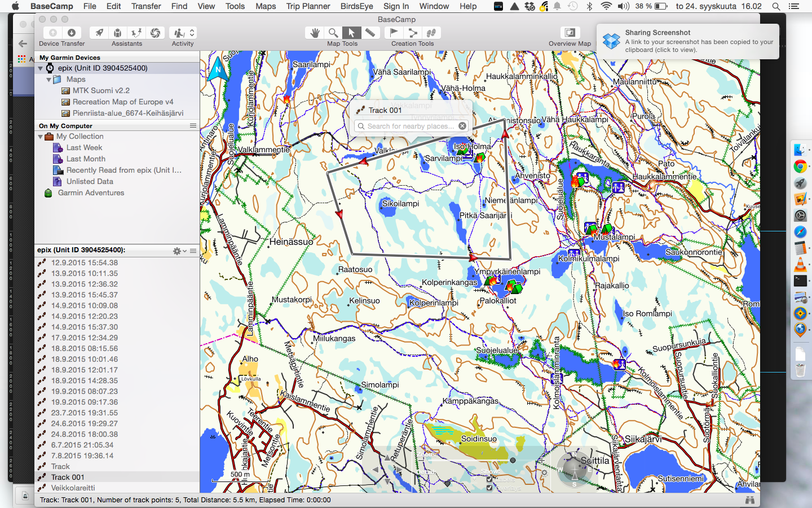
Task: Select the arrow Select map tool
Action: tap(351, 33)
